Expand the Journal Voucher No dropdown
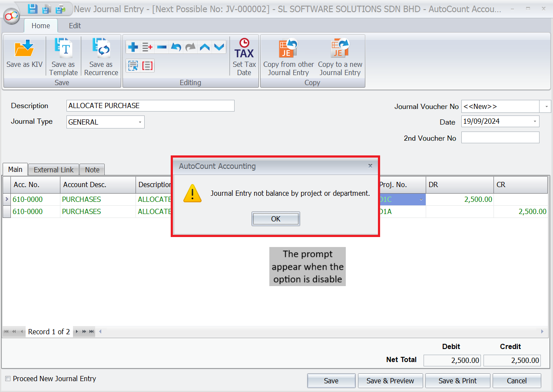 (545, 106)
